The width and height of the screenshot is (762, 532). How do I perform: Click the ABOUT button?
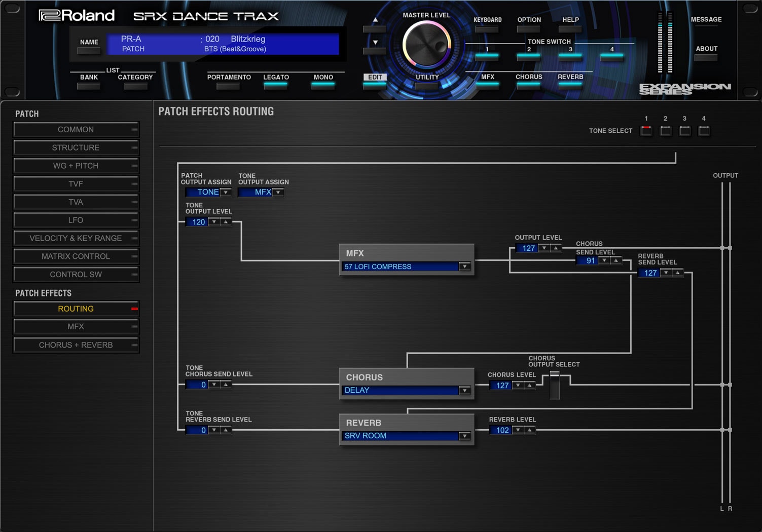706,57
